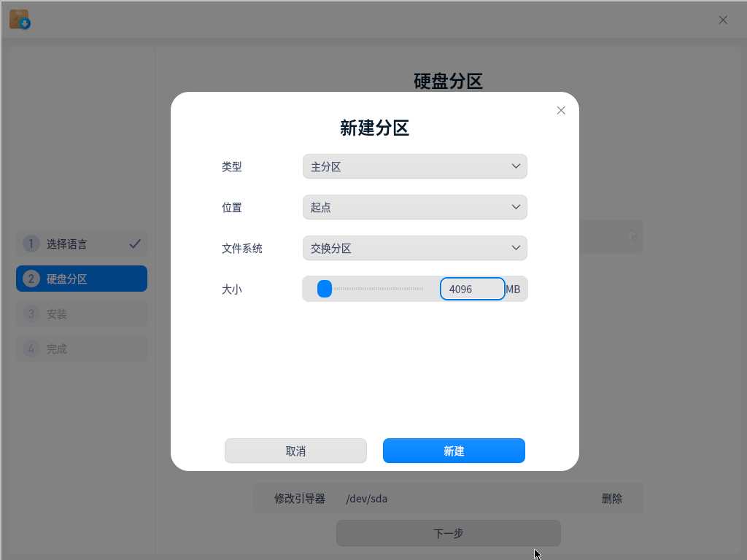Click 删除 link in background window

tap(612, 499)
